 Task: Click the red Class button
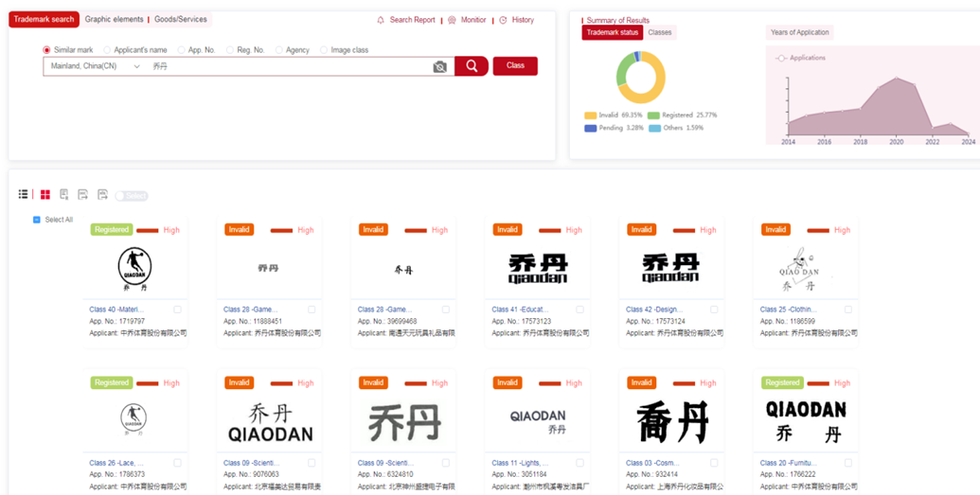[x=515, y=65]
